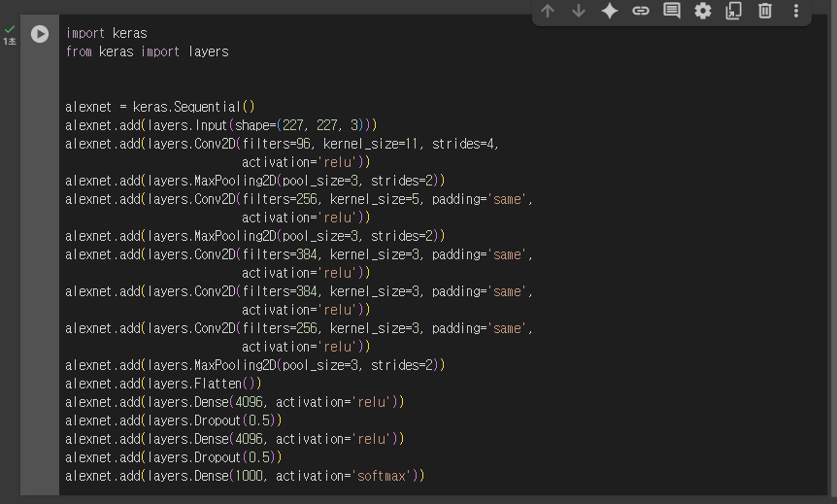Move cell up with arrow icon

548,11
